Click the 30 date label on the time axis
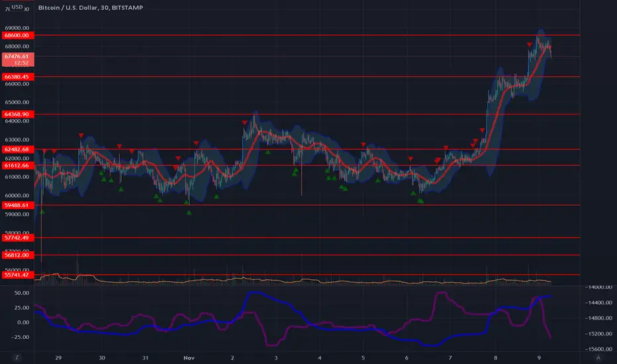This screenshot has width=617, height=364. pyautogui.click(x=102, y=357)
